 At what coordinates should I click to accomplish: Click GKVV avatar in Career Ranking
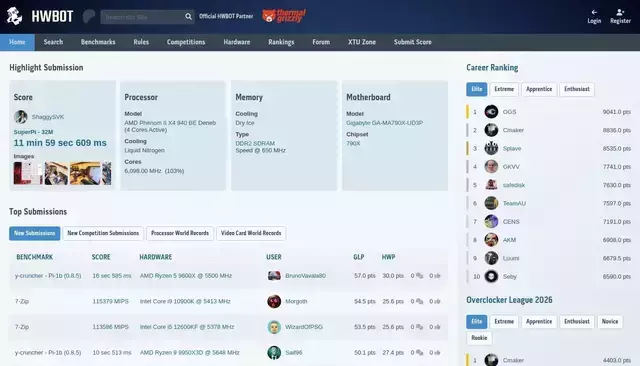[491, 166]
